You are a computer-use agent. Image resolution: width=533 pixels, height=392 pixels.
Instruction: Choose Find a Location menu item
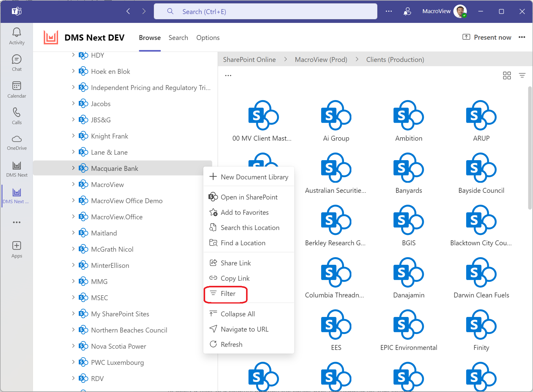coord(249,243)
